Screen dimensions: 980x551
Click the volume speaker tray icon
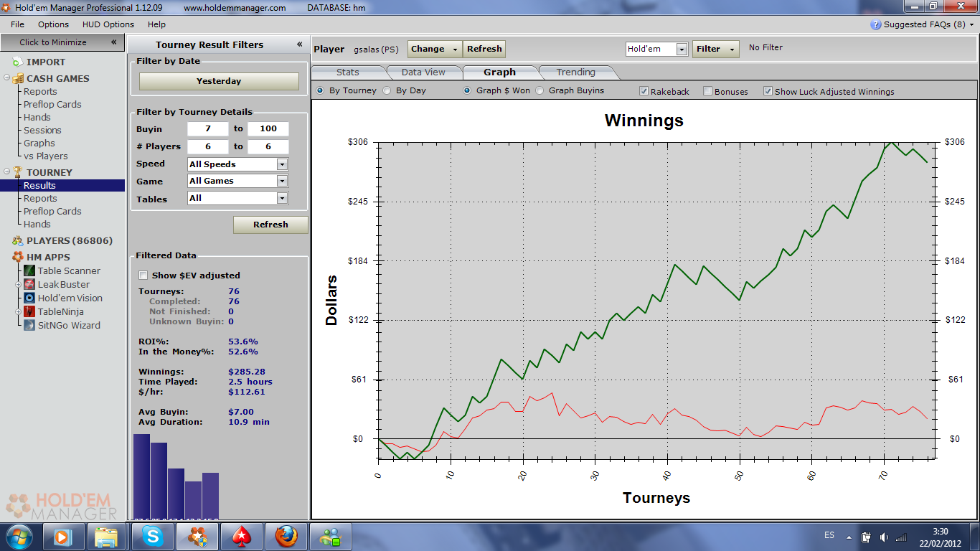pos(884,537)
